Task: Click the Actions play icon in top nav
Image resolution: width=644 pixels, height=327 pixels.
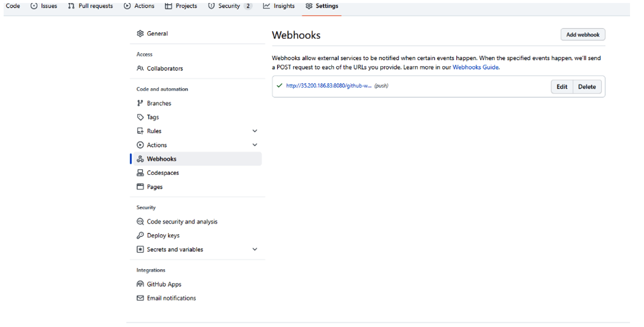Action: [127, 6]
